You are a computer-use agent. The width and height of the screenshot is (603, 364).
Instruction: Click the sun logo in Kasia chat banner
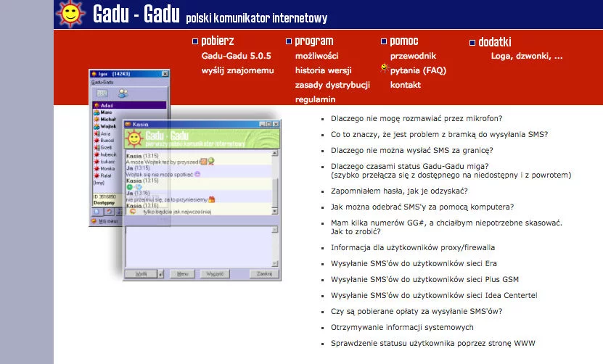(x=135, y=136)
